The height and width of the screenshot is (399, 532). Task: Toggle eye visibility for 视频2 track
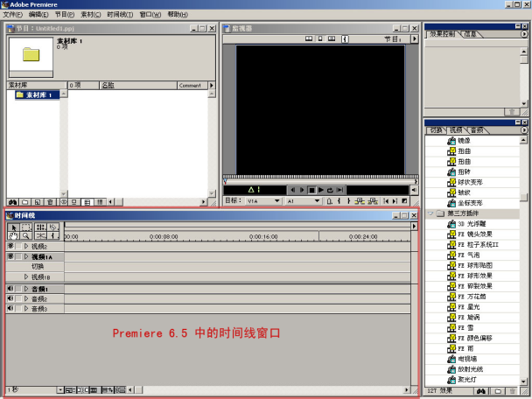coord(10,246)
